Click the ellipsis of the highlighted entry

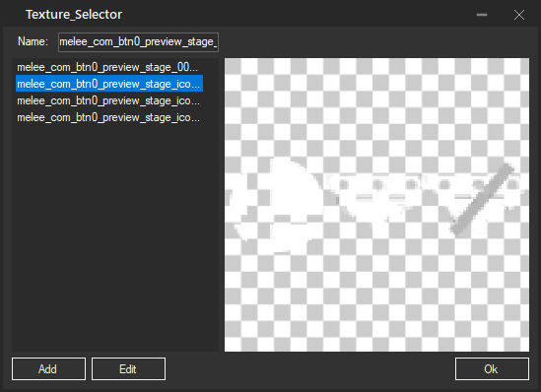(x=195, y=85)
